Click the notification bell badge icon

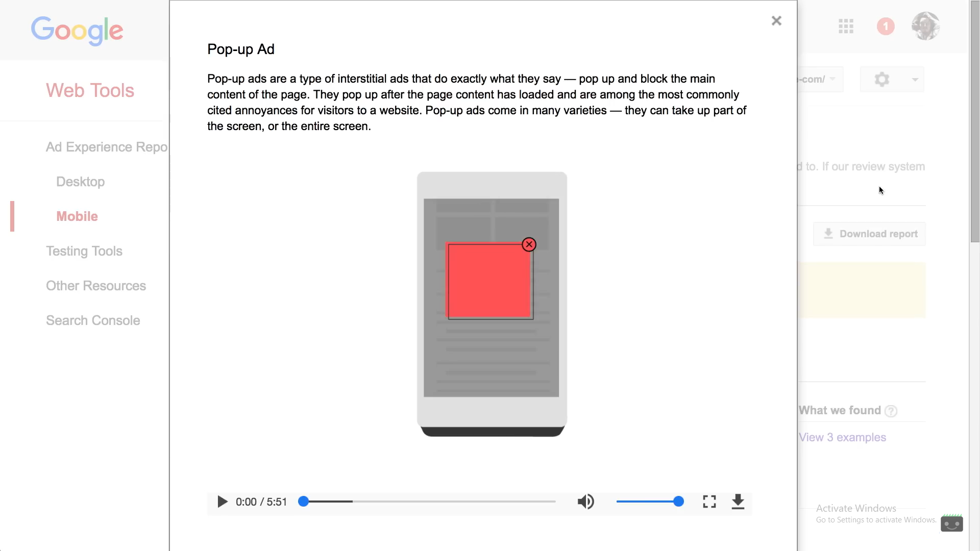(x=886, y=26)
